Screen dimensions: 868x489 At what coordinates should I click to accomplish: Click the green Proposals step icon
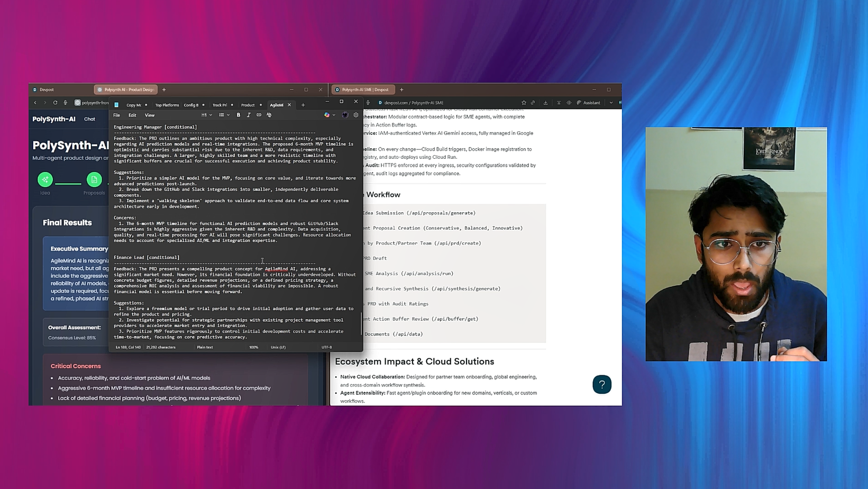pos(94,179)
